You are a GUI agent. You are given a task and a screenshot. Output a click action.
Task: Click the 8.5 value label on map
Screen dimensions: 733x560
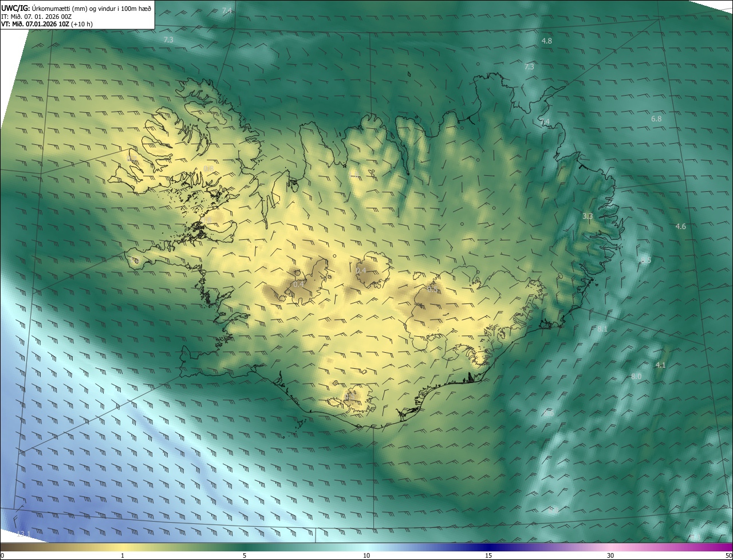coord(646,261)
